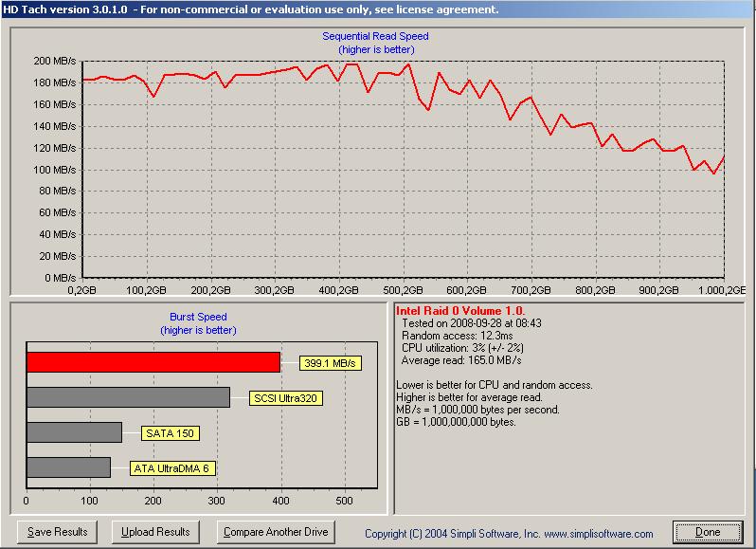
Task: Click the gray SATA 150 bar
Action: tap(74, 432)
